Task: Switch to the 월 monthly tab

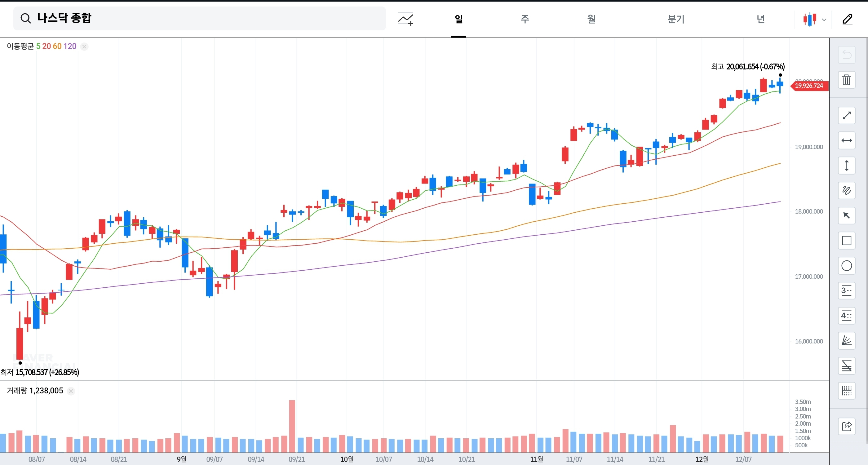Action: pos(591,19)
